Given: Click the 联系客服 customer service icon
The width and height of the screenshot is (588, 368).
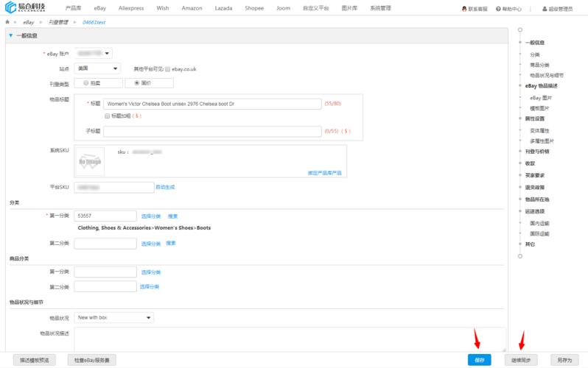Looking at the screenshot, I should click(464, 9).
